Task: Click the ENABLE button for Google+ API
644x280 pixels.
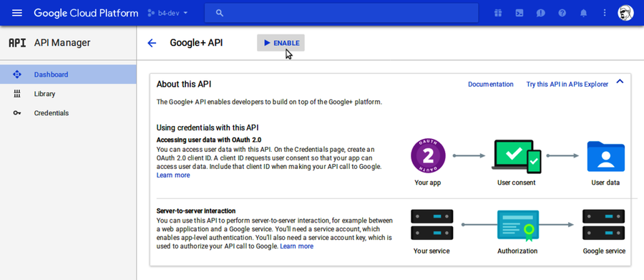Action: (281, 43)
